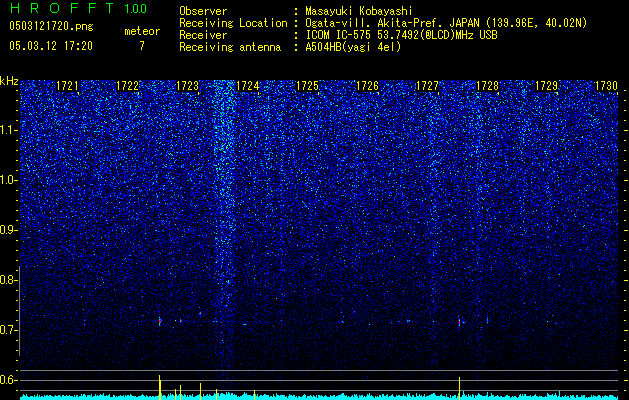Click the red meteor echo after 1722
The image size is (629, 400).
(160, 321)
